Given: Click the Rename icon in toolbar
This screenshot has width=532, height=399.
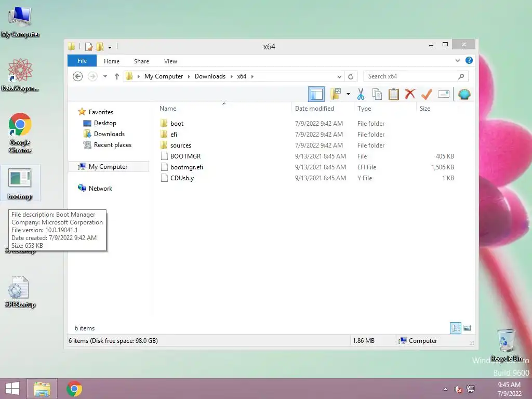Looking at the screenshot, I should pyautogui.click(x=444, y=94).
